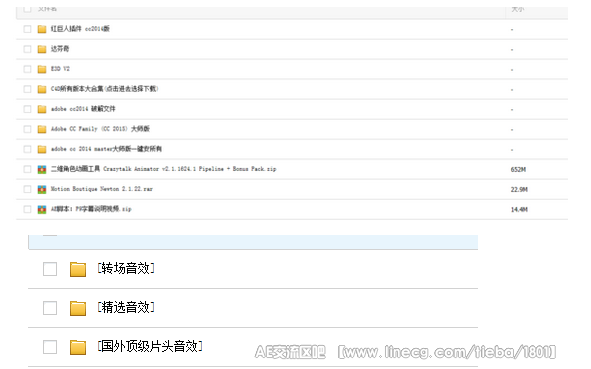
Task: Toggle select-all checkbox in file name header
Action: pyautogui.click(x=27, y=9)
